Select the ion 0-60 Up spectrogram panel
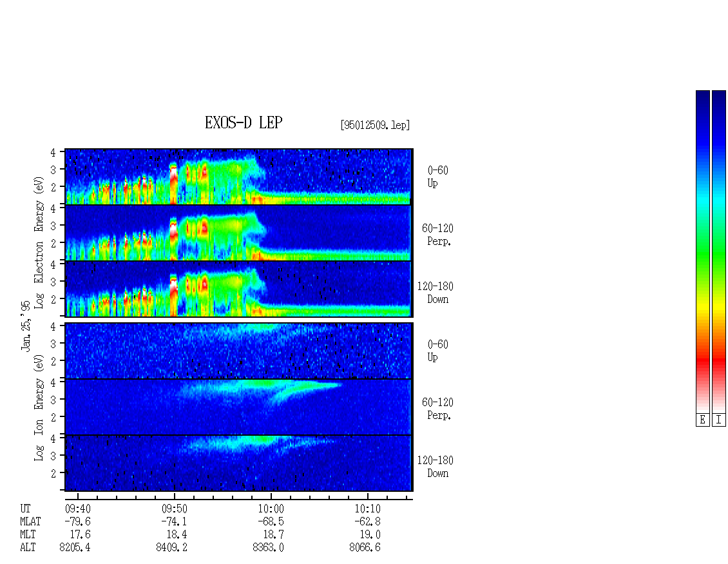The height and width of the screenshot is (564, 728). (238, 351)
